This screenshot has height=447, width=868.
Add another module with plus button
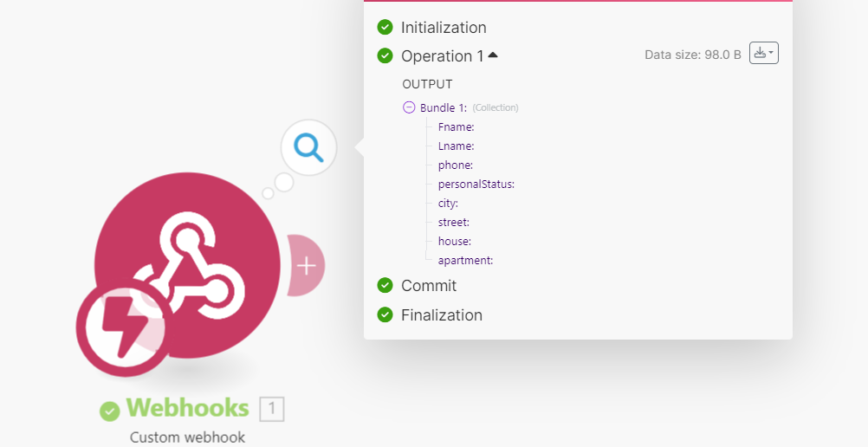click(306, 265)
